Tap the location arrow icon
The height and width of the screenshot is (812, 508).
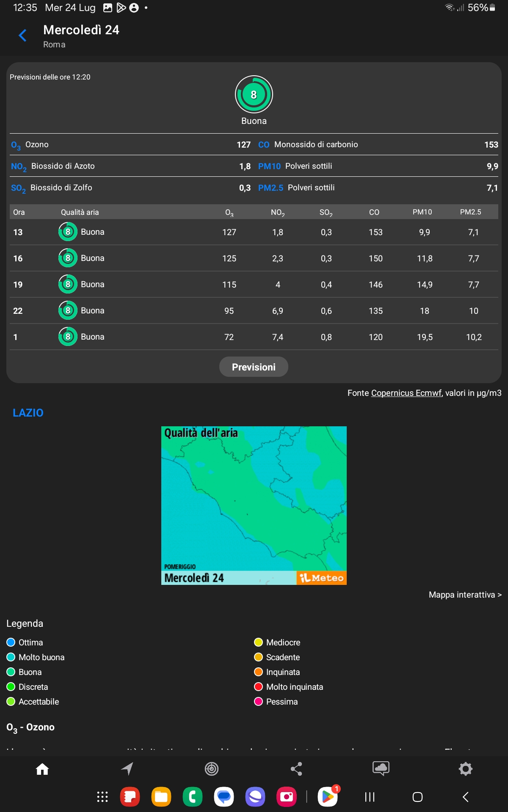click(127, 769)
